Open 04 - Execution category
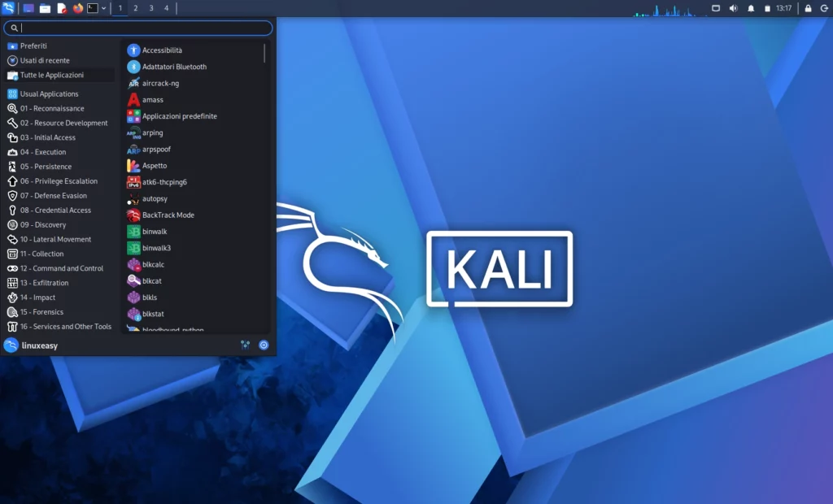 click(x=59, y=152)
